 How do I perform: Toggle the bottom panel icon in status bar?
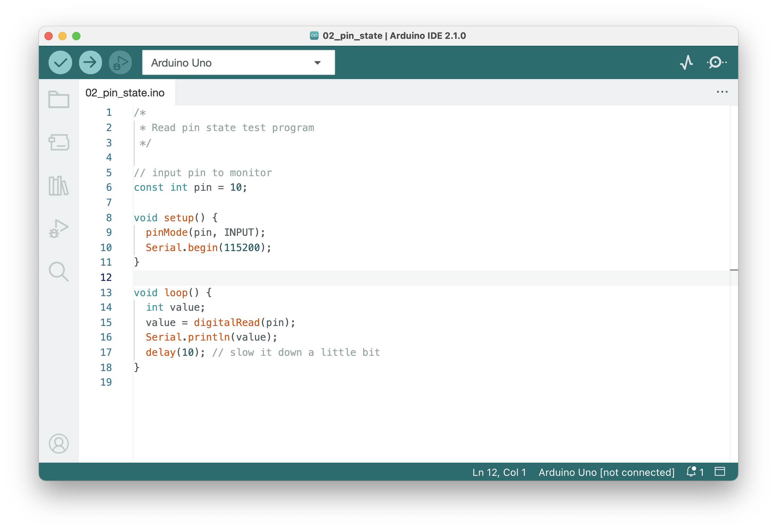(720, 472)
